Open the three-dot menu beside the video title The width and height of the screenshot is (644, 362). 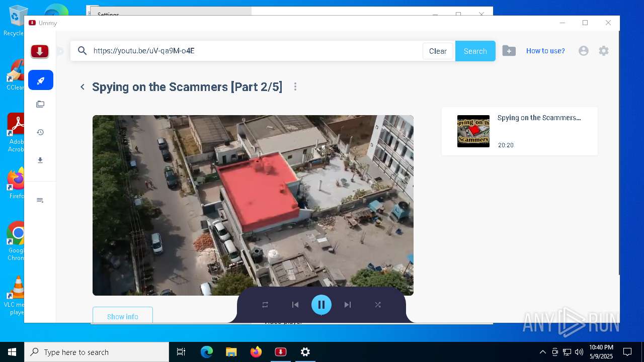pyautogui.click(x=295, y=87)
